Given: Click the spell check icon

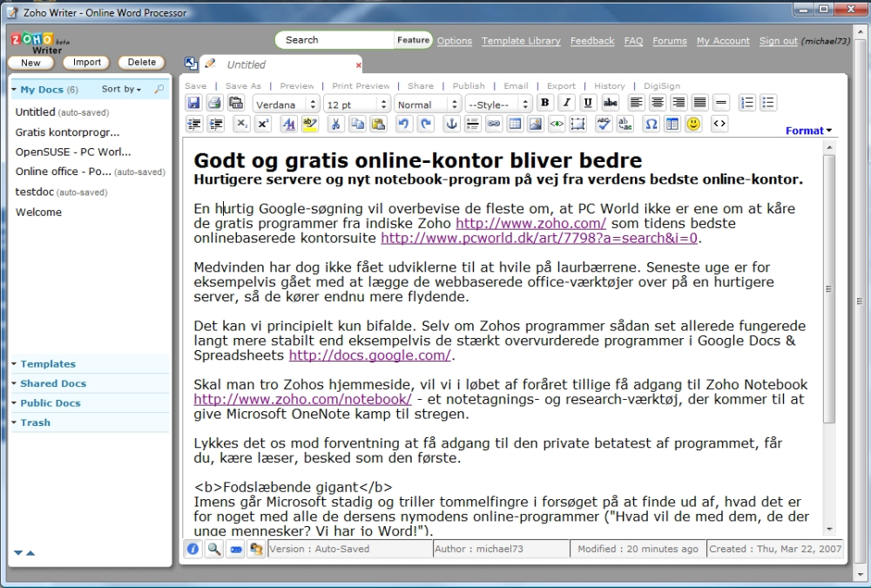Looking at the screenshot, I should point(604,125).
